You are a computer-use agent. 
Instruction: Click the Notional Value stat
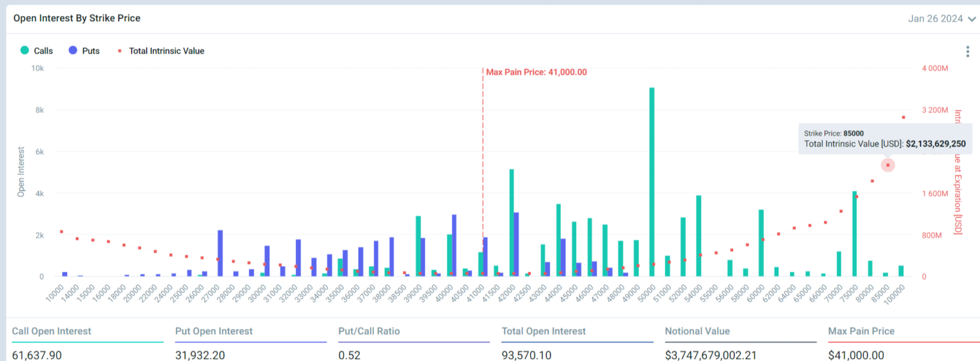click(x=697, y=332)
